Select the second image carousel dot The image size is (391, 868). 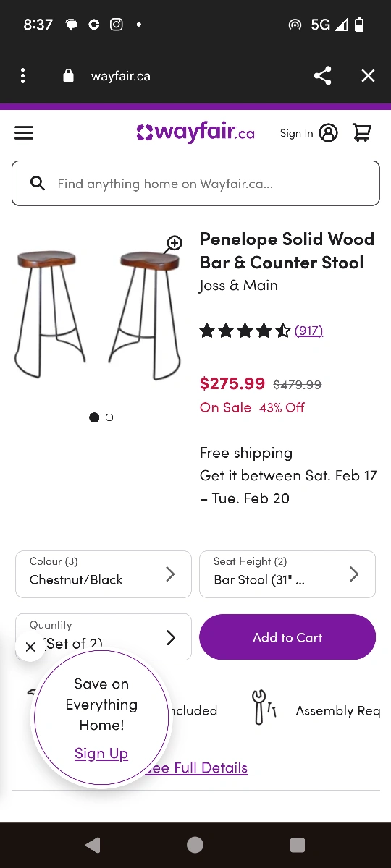click(109, 417)
